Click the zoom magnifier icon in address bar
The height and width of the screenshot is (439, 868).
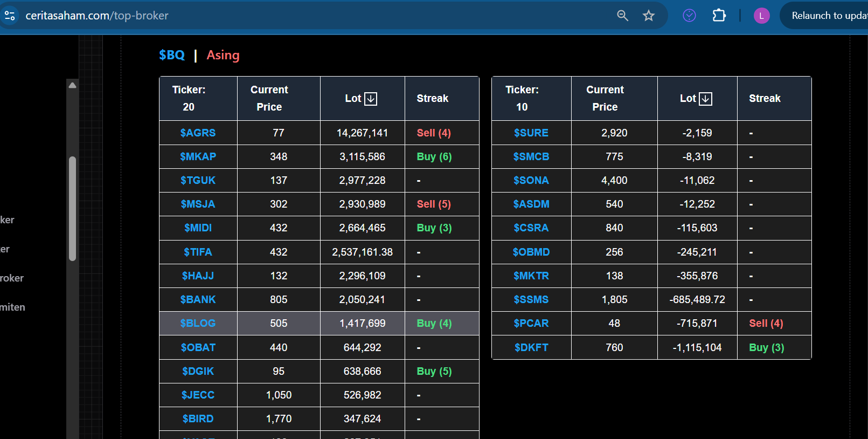pos(622,16)
